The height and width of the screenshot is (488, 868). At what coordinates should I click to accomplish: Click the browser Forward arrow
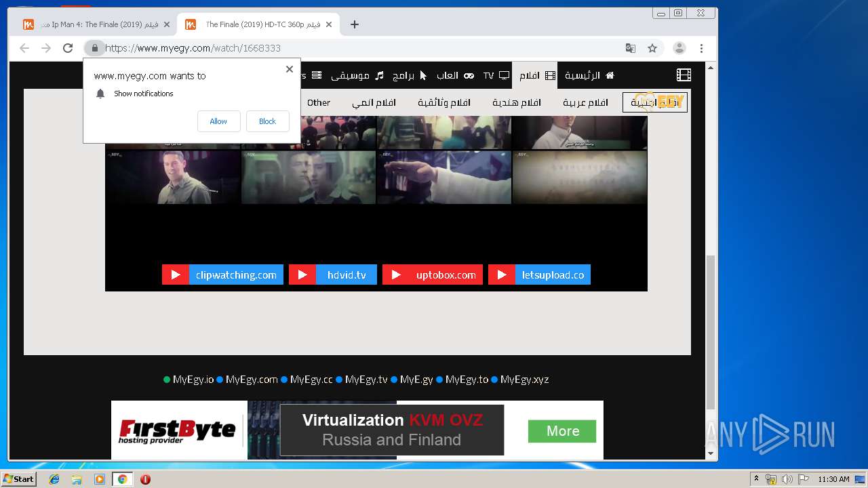tap(46, 48)
